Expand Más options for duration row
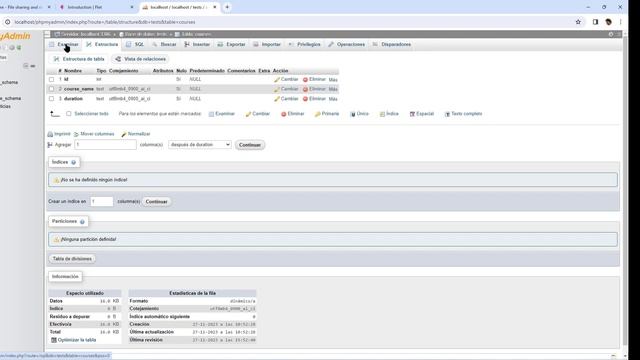The image size is (640, 360). pyautogui.click(x=333, y=99)
